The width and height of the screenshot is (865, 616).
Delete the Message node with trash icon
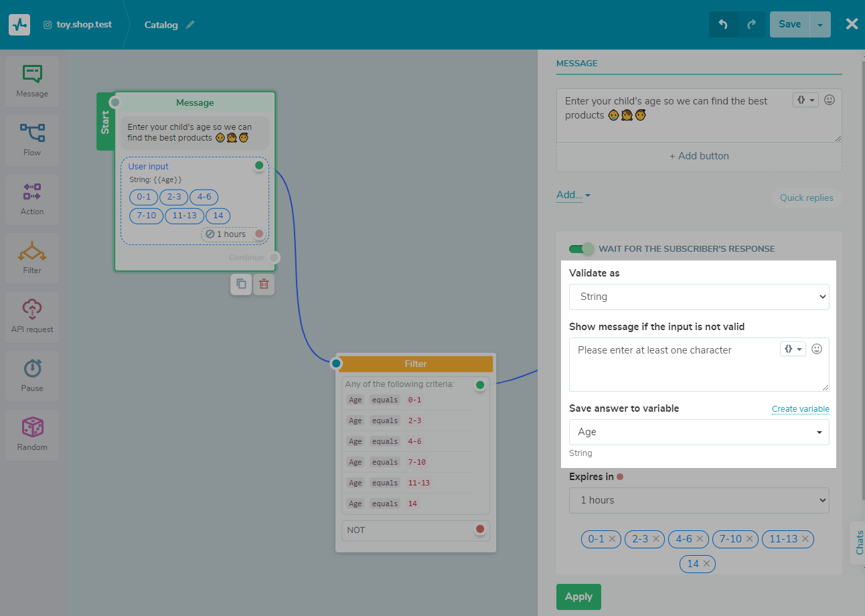(264, 284)
